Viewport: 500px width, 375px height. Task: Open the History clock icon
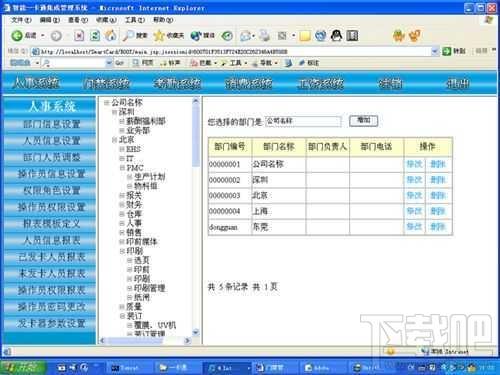[x=227, y=36]
